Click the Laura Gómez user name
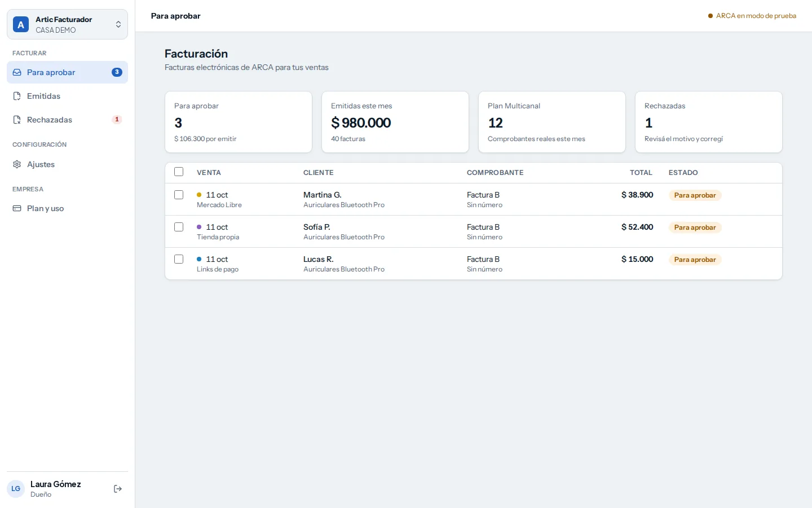Screen dimensions: 812x508 point(56,484)
